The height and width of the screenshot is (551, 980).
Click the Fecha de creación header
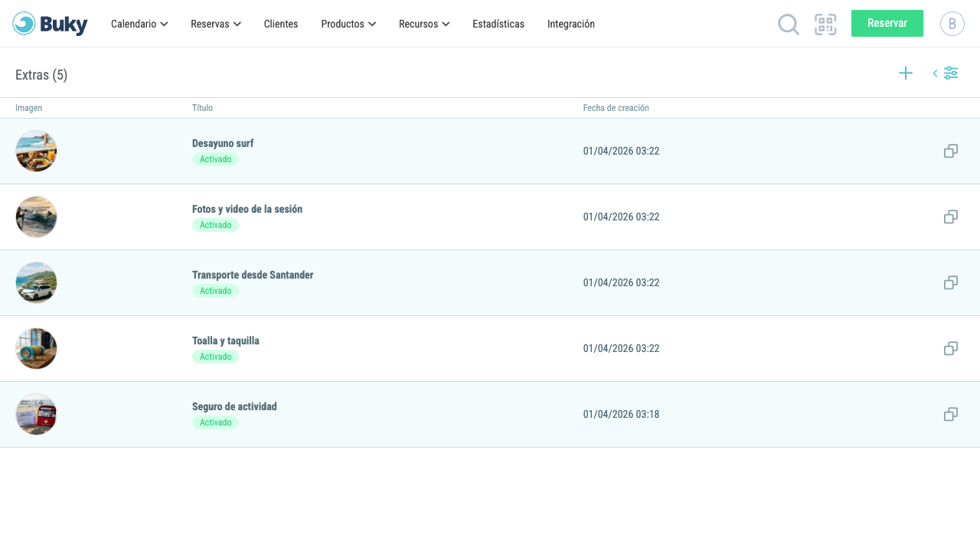click(616, 108)
